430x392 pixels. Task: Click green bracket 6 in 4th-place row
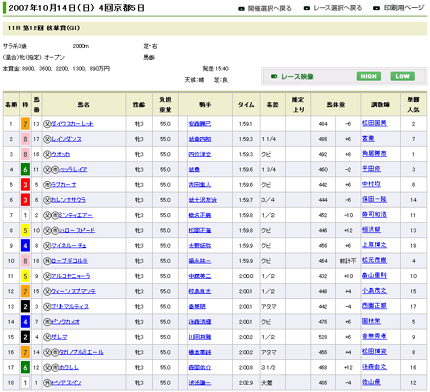click(x=25, y=170)
